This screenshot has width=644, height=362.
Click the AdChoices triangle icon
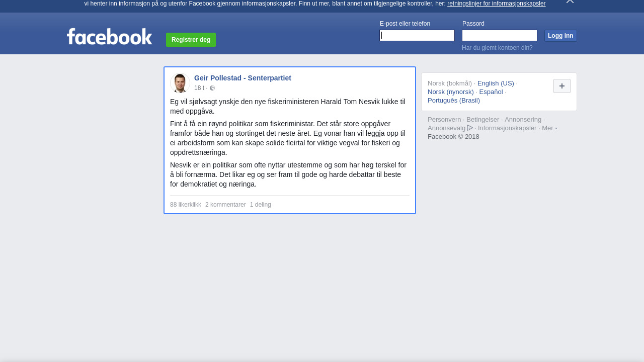[470, 128]
